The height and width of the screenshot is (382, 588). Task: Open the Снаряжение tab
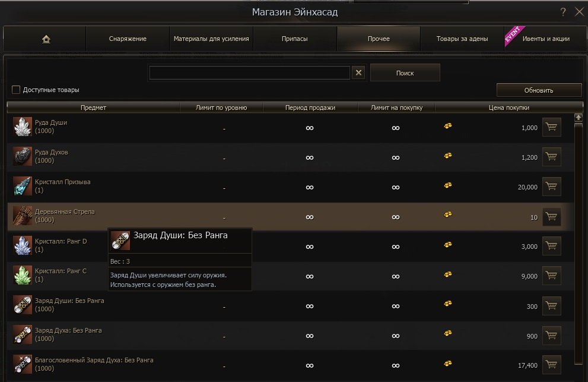(x=128, y=39)
